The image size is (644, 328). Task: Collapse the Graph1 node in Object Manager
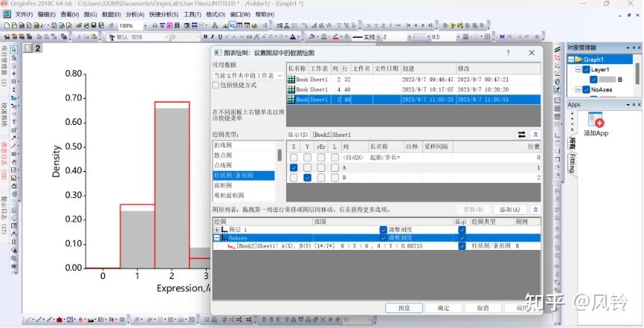(571, 60)
